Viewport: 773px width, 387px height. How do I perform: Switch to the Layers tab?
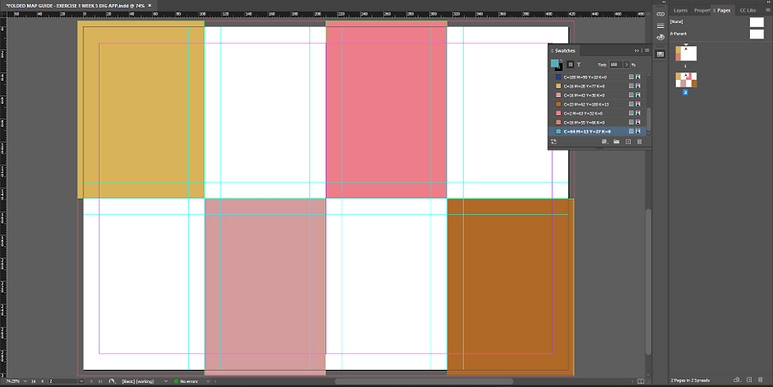(680, 10)
